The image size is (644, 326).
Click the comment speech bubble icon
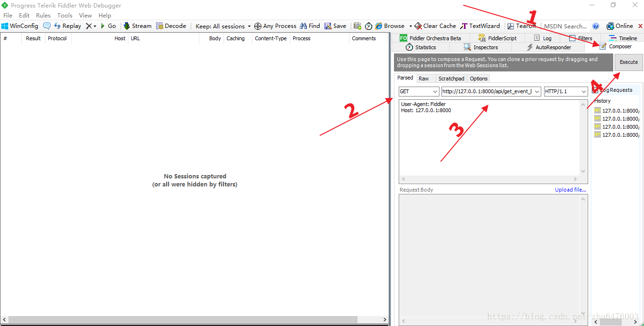coord(47,26)
